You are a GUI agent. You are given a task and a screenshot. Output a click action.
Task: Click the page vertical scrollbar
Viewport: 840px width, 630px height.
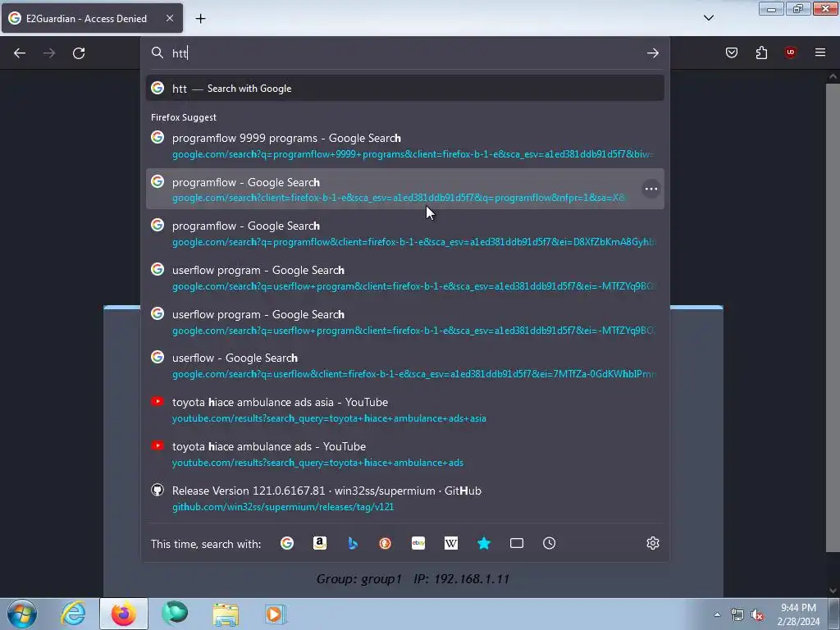(833, 317)
